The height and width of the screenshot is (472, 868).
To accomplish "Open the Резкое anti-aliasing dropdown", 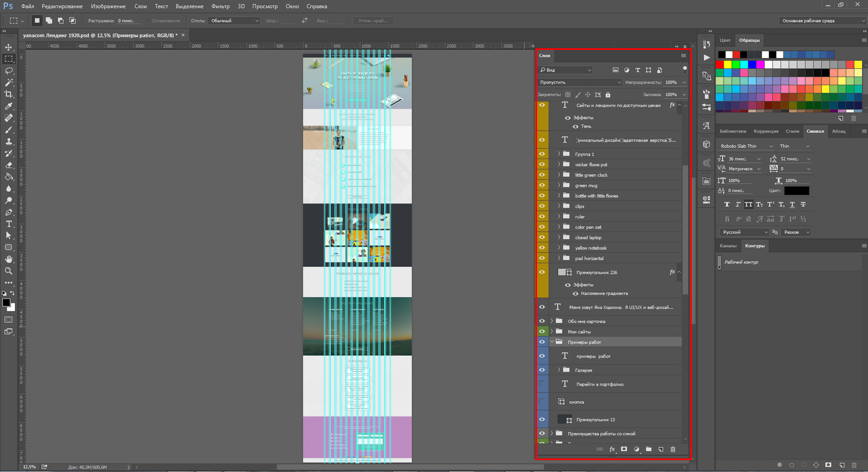I will point(796,232).
